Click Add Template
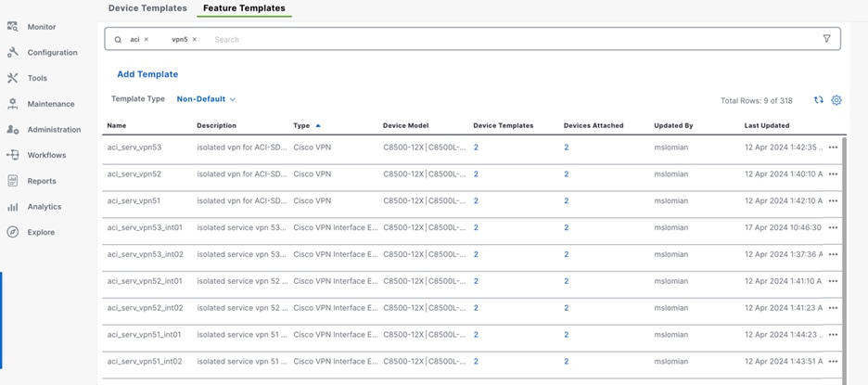The image size is (868, 385). (x=147, y=74)
